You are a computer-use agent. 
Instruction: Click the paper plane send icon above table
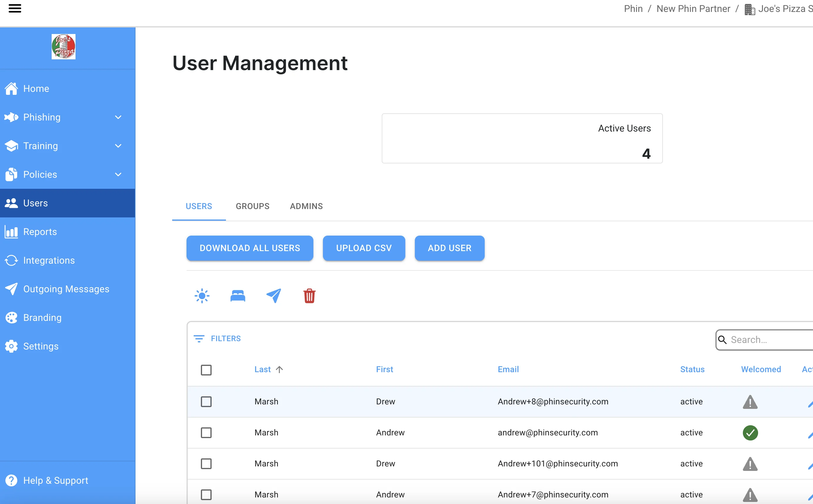click(x=274, y=296)
